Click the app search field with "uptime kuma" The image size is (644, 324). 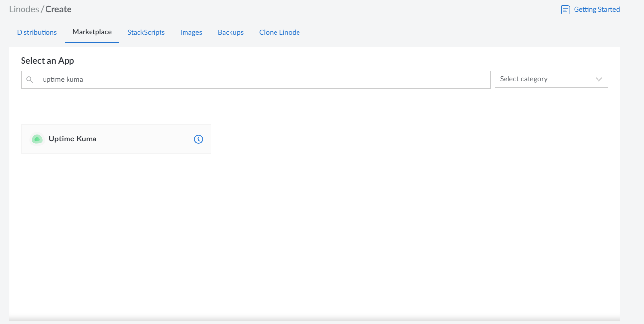coord(255,79)
